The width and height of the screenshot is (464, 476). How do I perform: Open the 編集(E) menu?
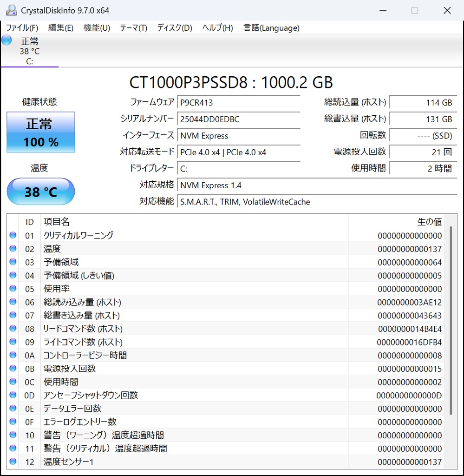point(61,28)
